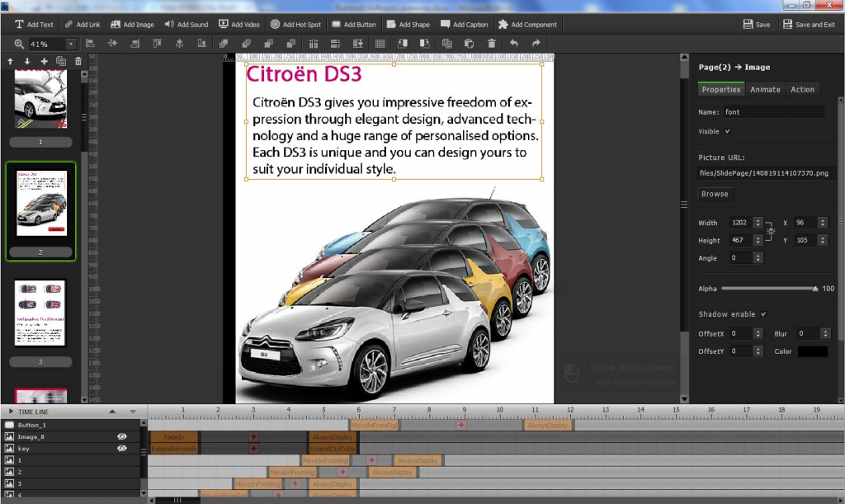Click the Y position stepper
This screenshot has width=845, height=504.
tap(823, 240)
